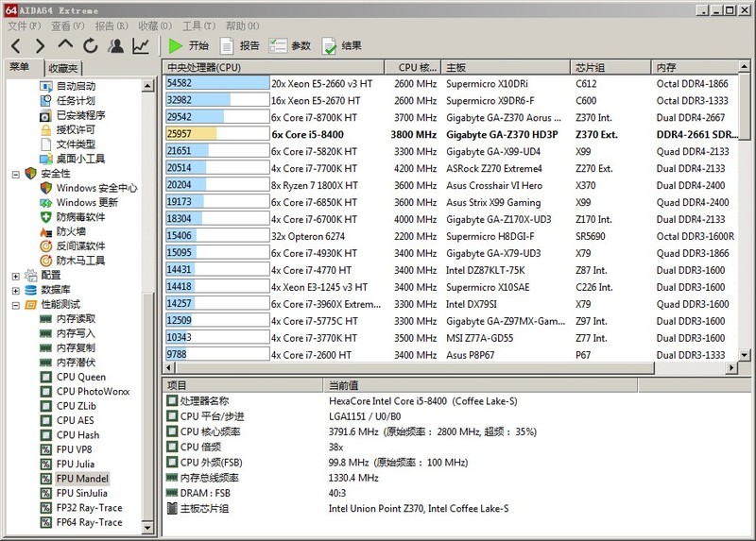
Task: Select the 8x Ryzen 7 1800X HT row
Action: coord(452,185)
